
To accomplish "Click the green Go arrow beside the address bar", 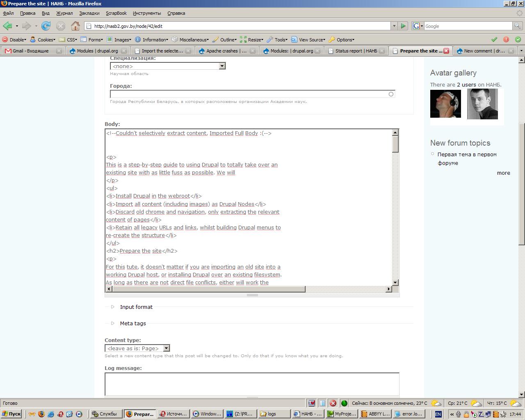I will (x=403, y=26).
